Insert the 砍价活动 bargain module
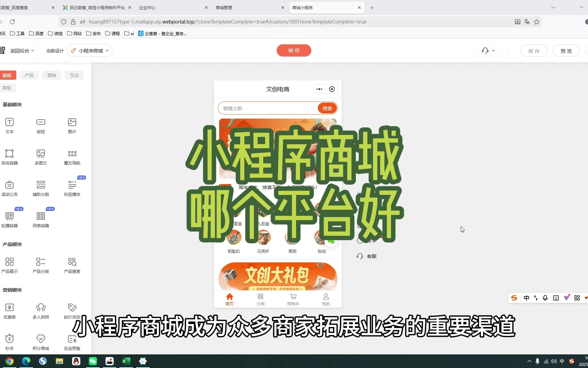This screenshot has height=368, width=588. click(x=72, y=311)
